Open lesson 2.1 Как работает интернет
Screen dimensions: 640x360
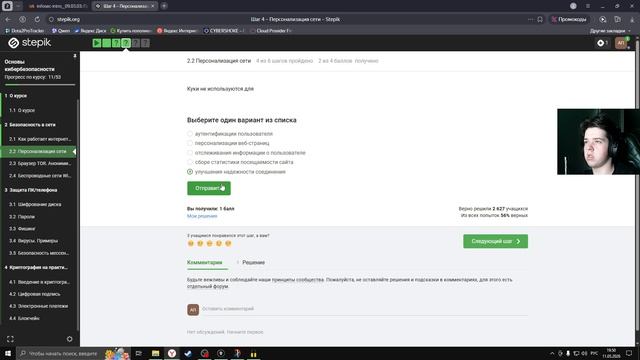(40, 139)
